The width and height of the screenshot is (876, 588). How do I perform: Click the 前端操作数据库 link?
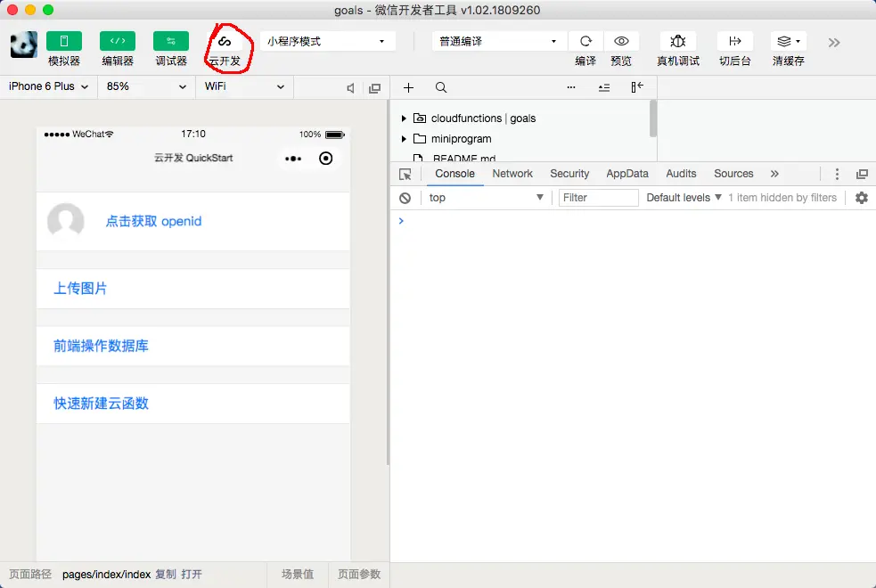point(101,346)
